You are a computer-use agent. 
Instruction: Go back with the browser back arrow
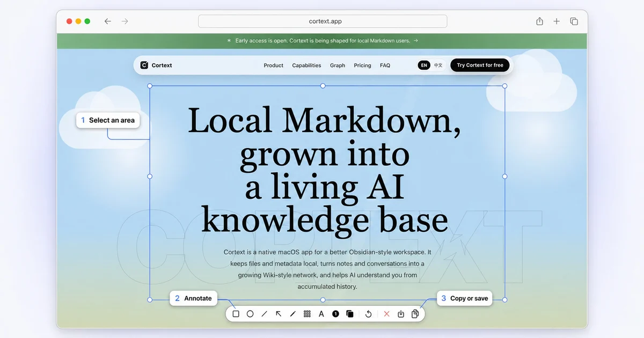pos(107,21)
